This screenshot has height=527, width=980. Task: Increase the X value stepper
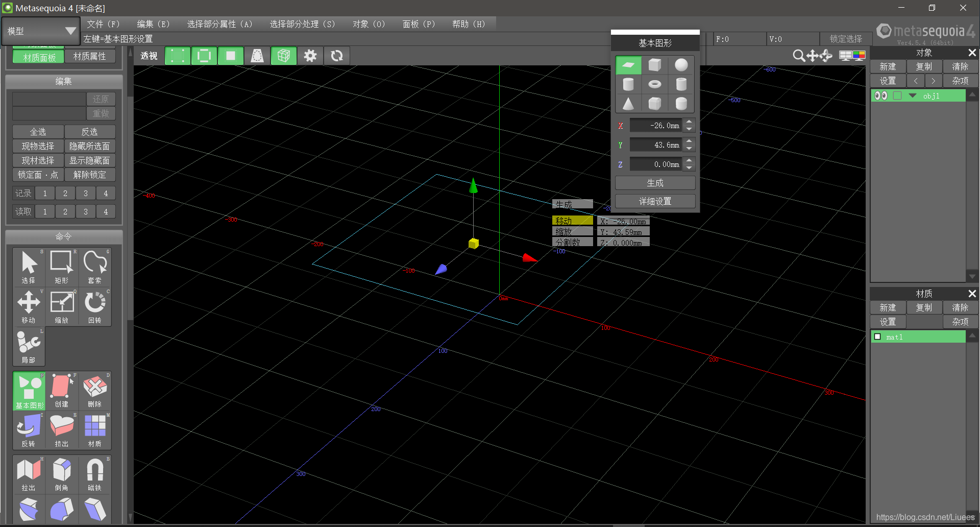click(689, 122)
